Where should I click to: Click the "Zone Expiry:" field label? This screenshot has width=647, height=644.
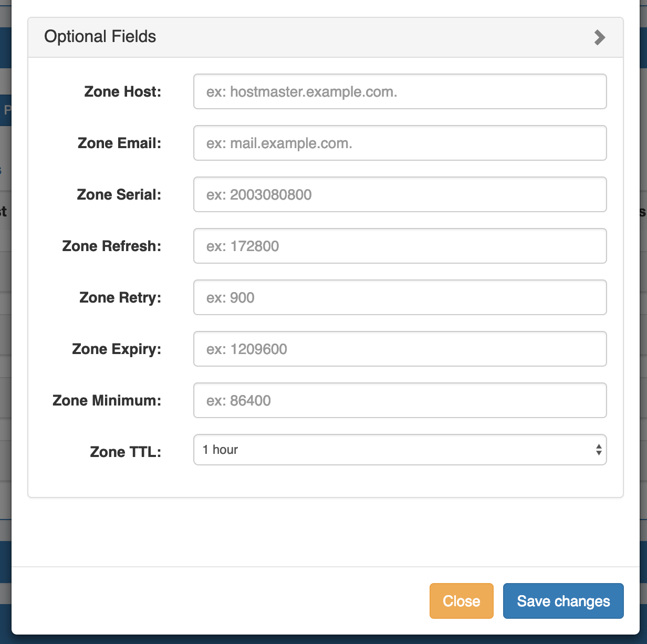pos(117,349)
